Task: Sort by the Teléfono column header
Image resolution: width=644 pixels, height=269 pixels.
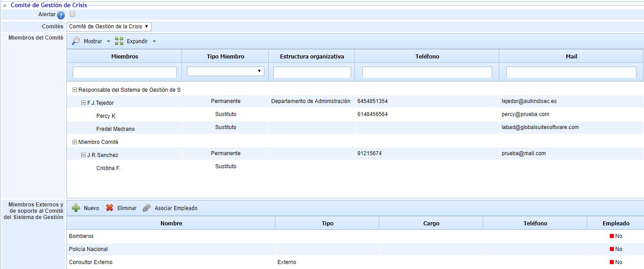Action: tap(426, 56)
